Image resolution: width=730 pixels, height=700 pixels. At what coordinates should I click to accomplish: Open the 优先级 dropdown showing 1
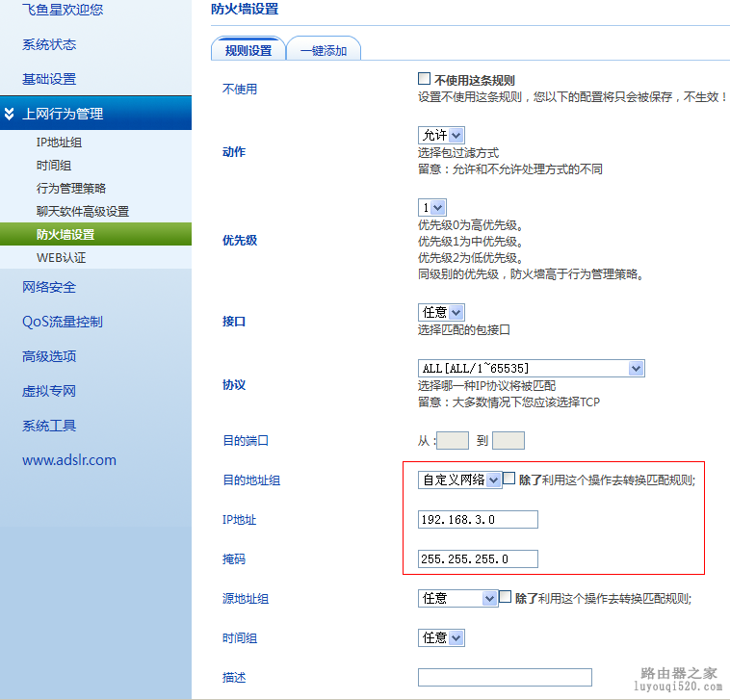tap(432, 207)
